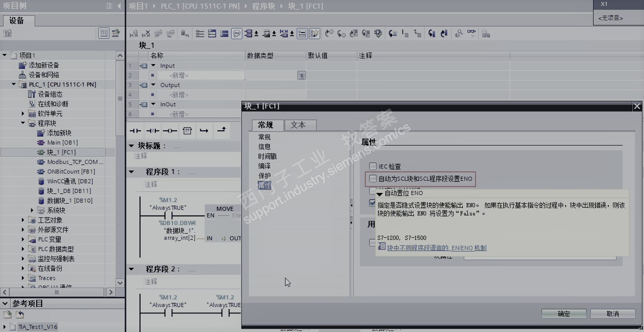Click the delete network toolbar icon
This screenshot has width=644, height=332.
[145, 34]
